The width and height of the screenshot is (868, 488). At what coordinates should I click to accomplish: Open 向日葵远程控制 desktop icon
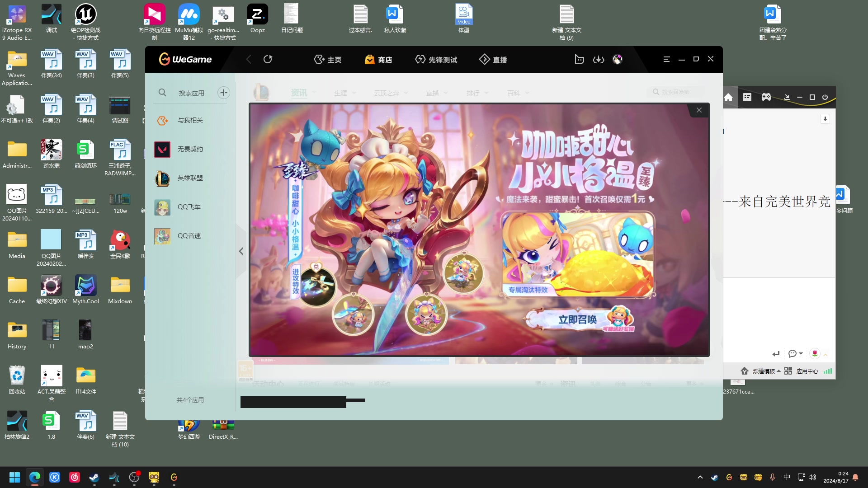pyautogui.click(x=155, y=23)
